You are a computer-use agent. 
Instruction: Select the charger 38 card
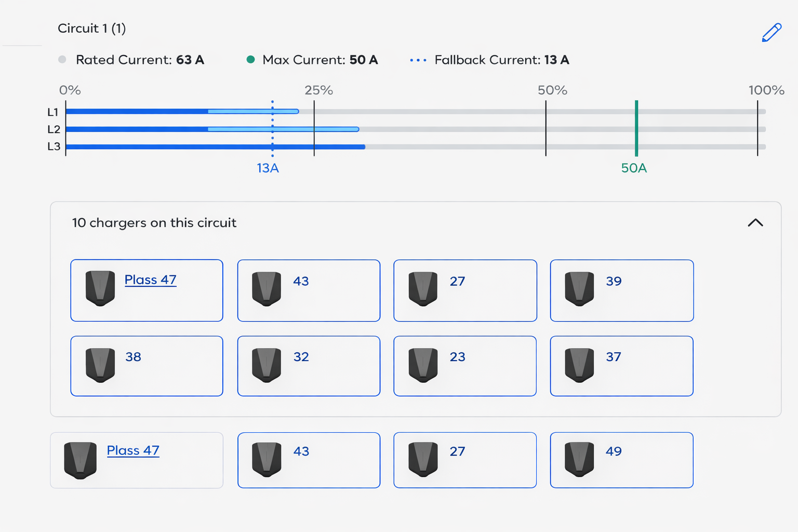147,366
